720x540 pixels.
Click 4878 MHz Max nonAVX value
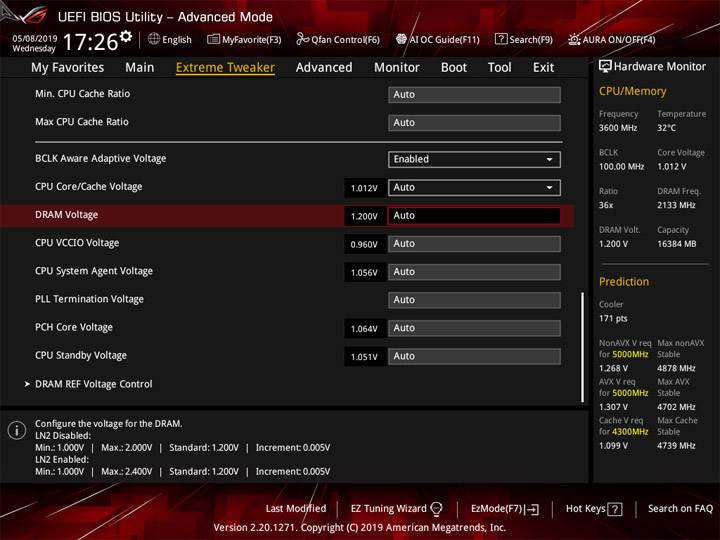tap(676, 368)
